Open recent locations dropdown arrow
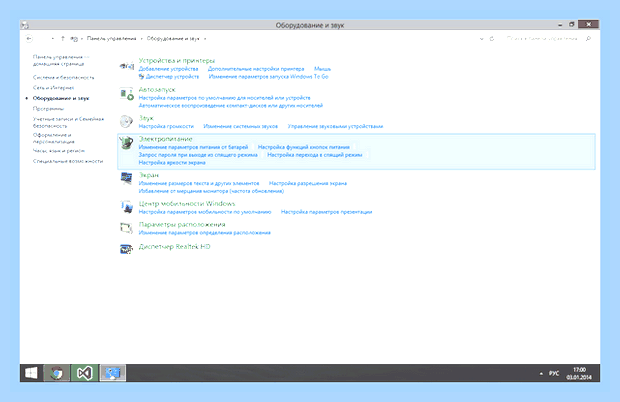 coord(52,39)
